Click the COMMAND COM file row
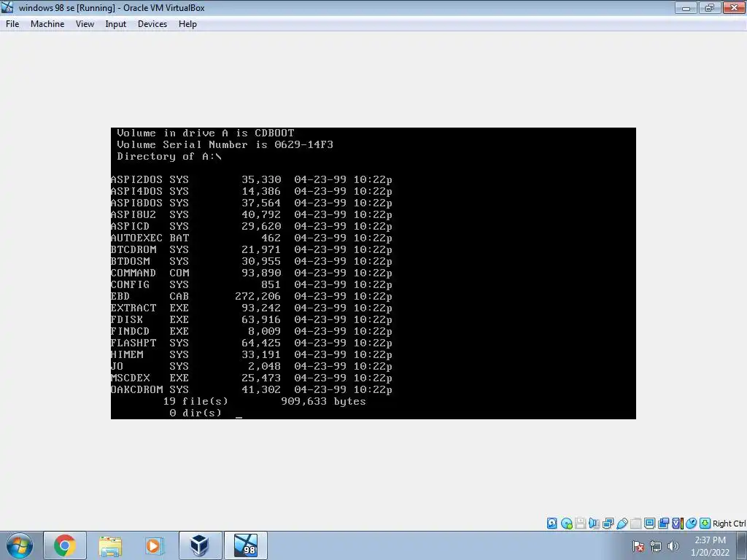Viewport: 747px width, 560px height. tap(252, 273)
